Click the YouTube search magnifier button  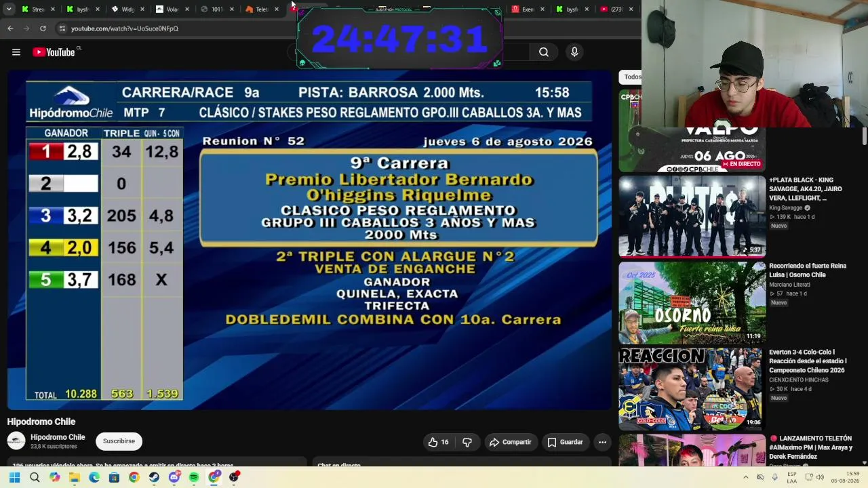[544, 52]
